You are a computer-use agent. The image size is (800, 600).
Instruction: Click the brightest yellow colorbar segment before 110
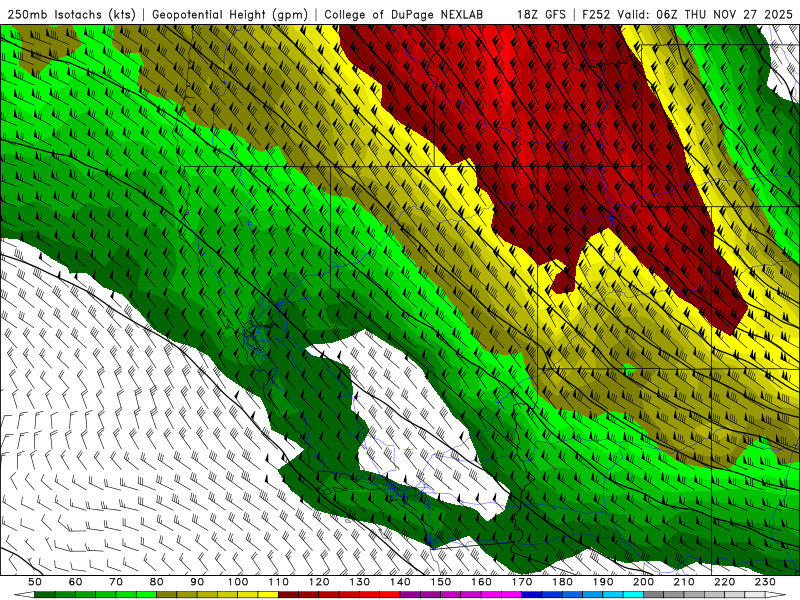[268, 594]
